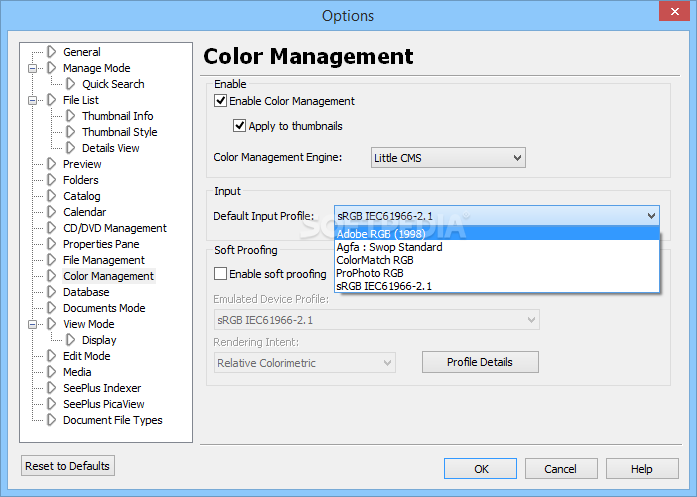Image resolution: width=697 pixels, height=497 pixels.
Task: Click the arrow icon next to Calendar
Action: click(x=52, y=212)
